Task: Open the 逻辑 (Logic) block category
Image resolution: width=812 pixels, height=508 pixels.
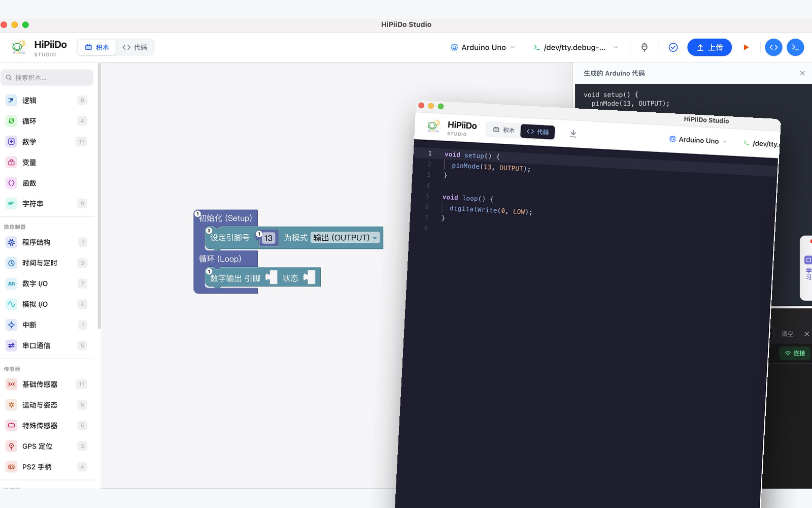Action: coord(47,101)
